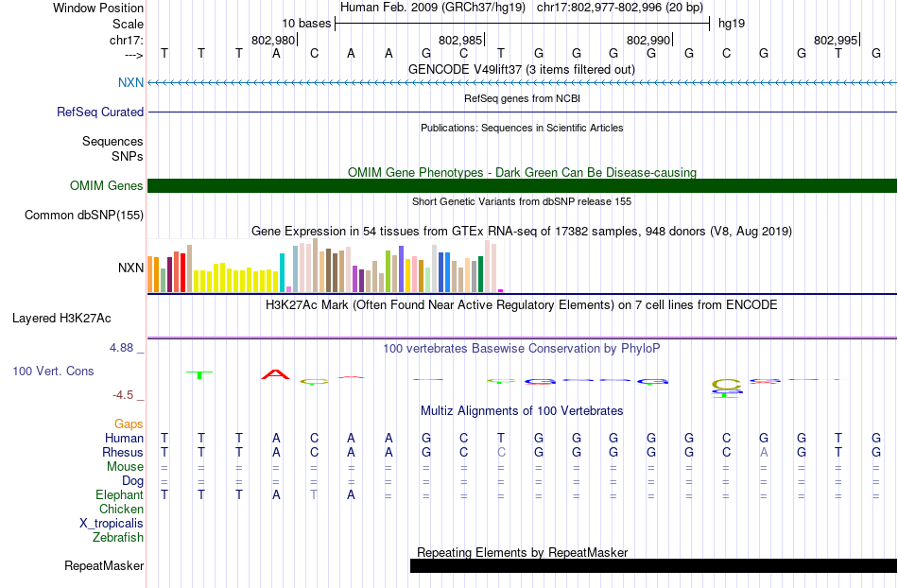Click the X_tropicalis species row label
This screenshot has width=898, height=588.
112,524
